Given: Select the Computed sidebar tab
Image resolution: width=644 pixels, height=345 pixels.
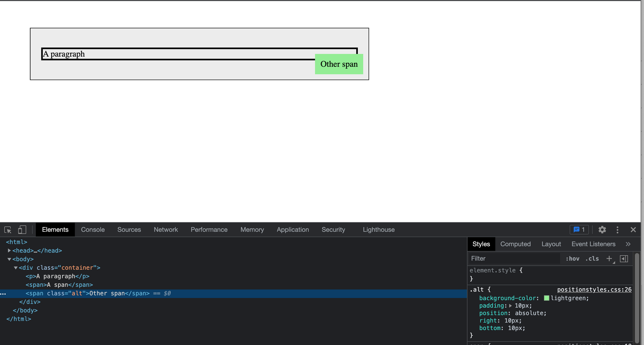Looking at the screenshot, I should 516,244.
